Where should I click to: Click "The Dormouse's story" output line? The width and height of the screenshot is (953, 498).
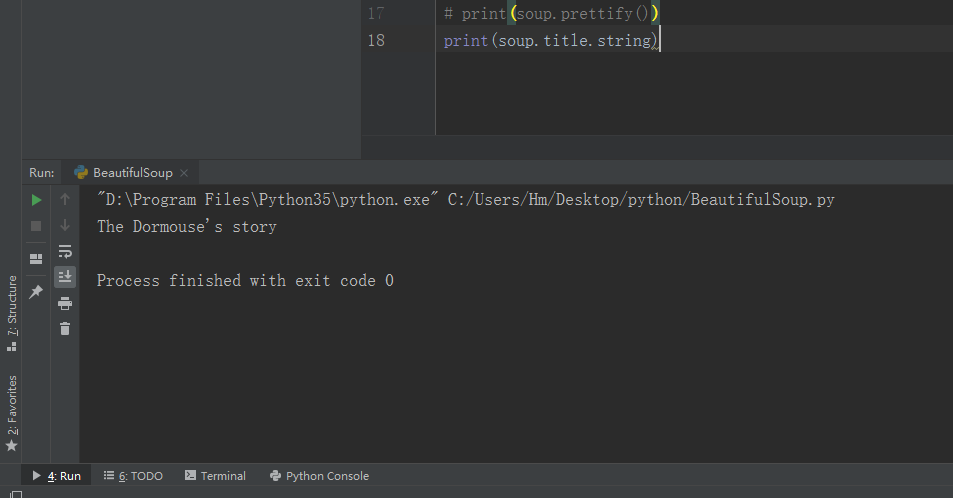pyautogui.click(x=187, y=226)
